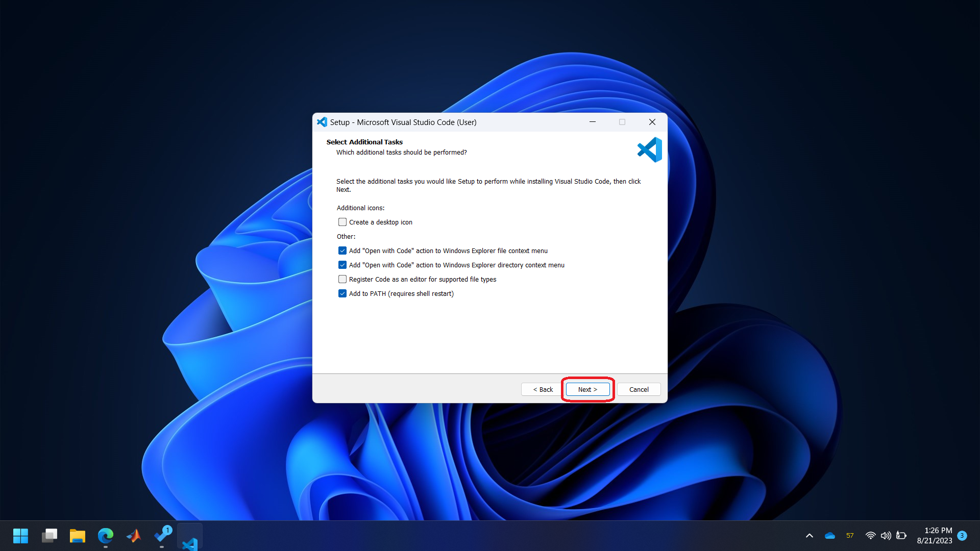This screenshot has height=551, width=980.
Task: Open the clock and date panel
Action: [x=934, y=536]
